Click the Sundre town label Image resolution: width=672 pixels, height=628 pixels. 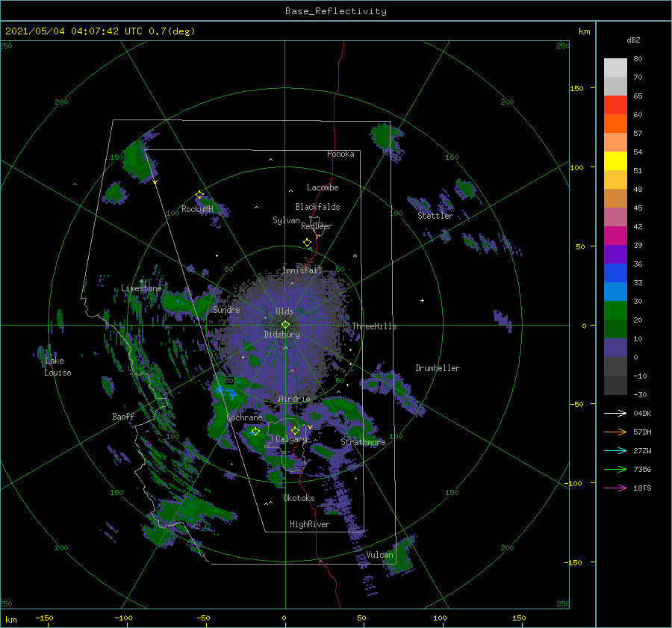click(x=226, y=310)
